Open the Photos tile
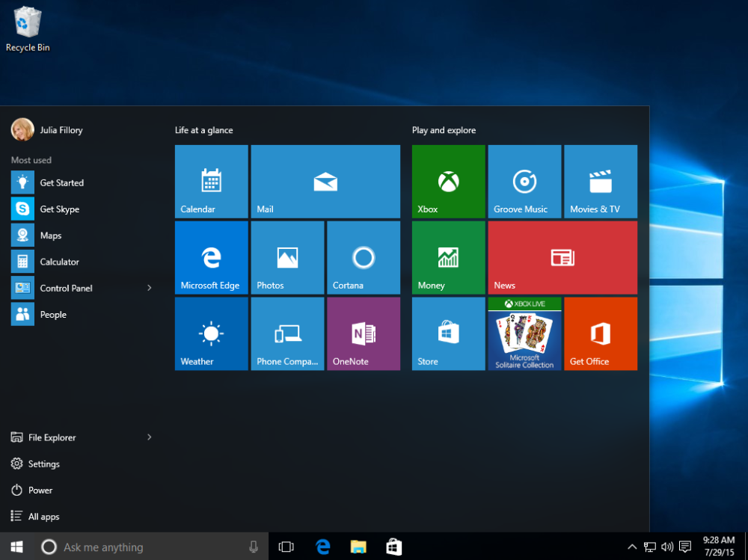Image resolution: width=748 pixels, height=560 pixels. coord(288,258)
